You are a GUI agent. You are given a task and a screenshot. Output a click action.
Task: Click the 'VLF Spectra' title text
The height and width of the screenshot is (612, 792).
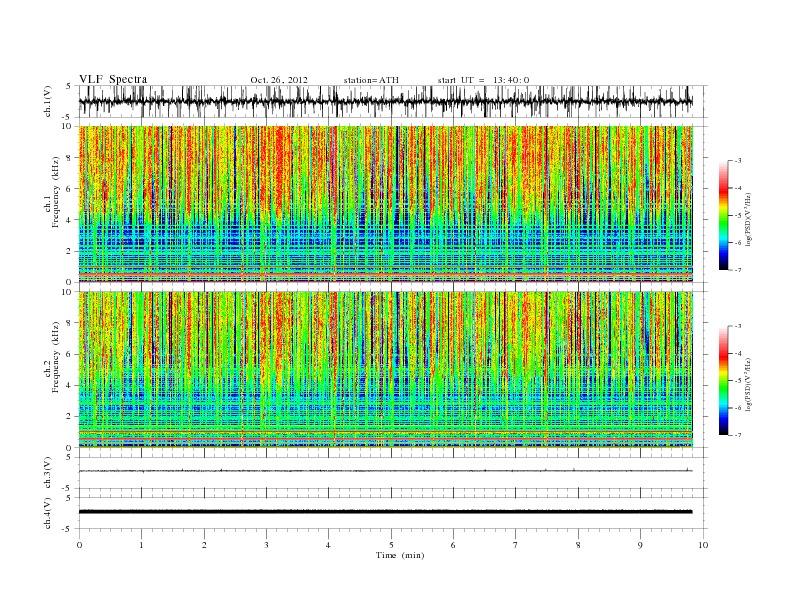pos(113,79)
